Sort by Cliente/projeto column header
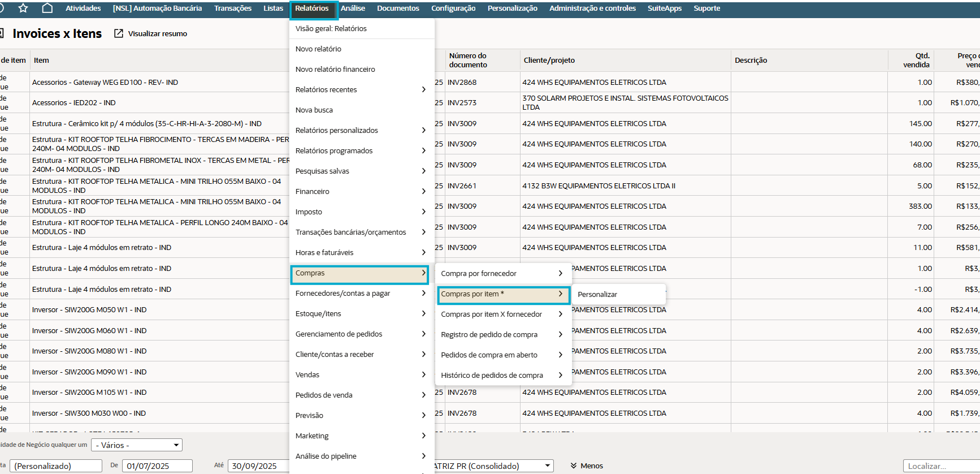 [x=549, y=60]
